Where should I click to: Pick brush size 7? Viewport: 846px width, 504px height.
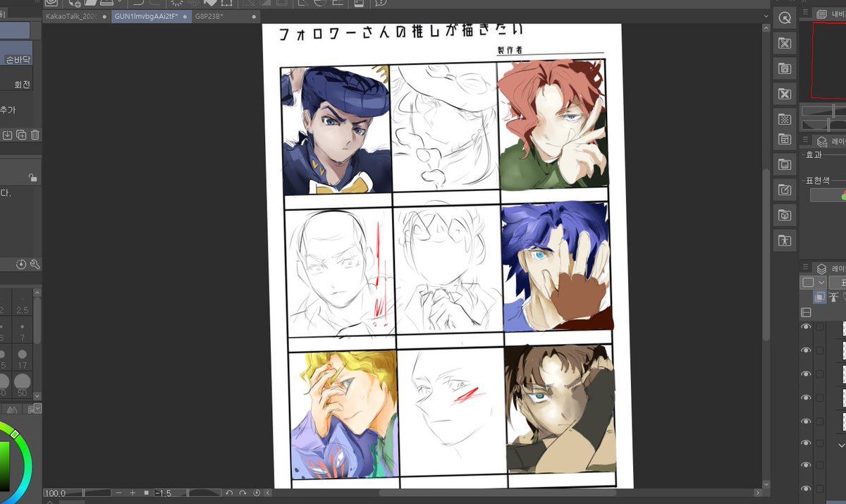click(x=23, y=330)
